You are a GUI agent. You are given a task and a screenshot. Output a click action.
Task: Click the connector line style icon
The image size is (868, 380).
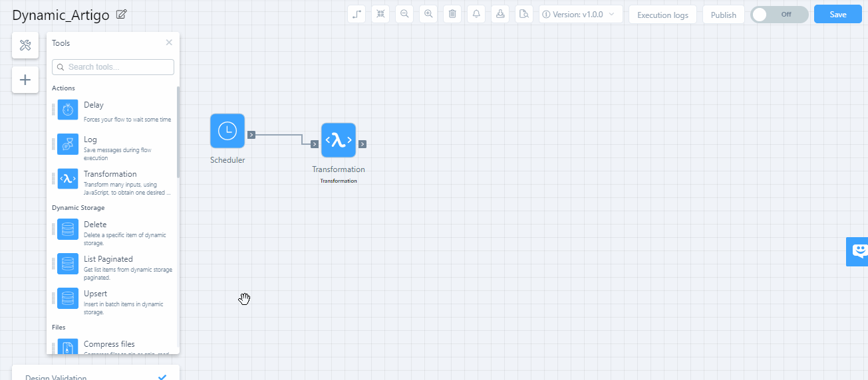pos(357,14)
